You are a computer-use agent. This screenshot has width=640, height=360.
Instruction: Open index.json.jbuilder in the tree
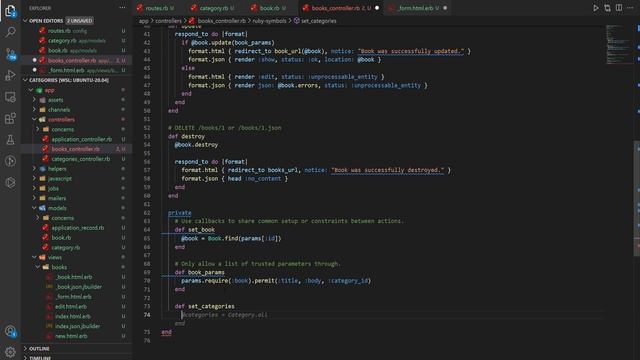pos(77,326)
